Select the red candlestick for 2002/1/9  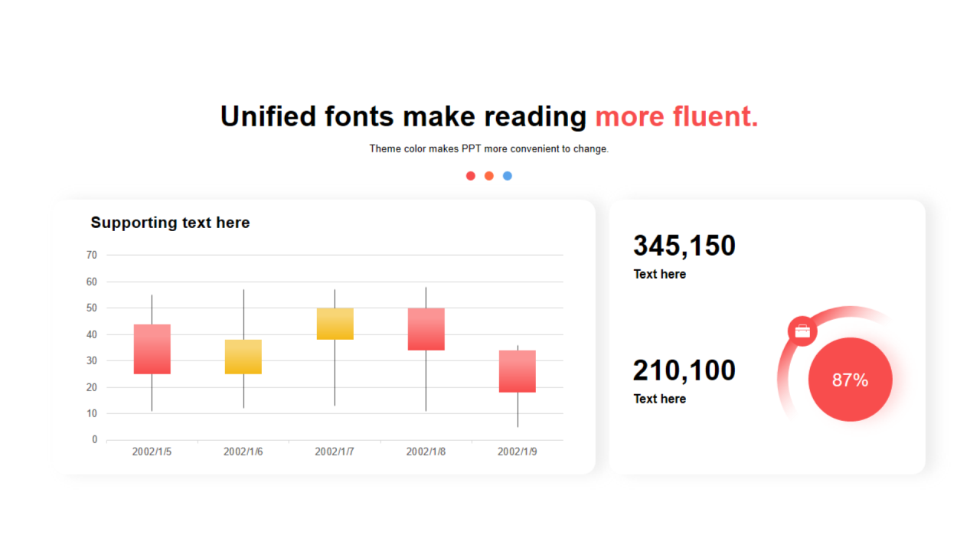pyautogui.click(x=518, y=371)
